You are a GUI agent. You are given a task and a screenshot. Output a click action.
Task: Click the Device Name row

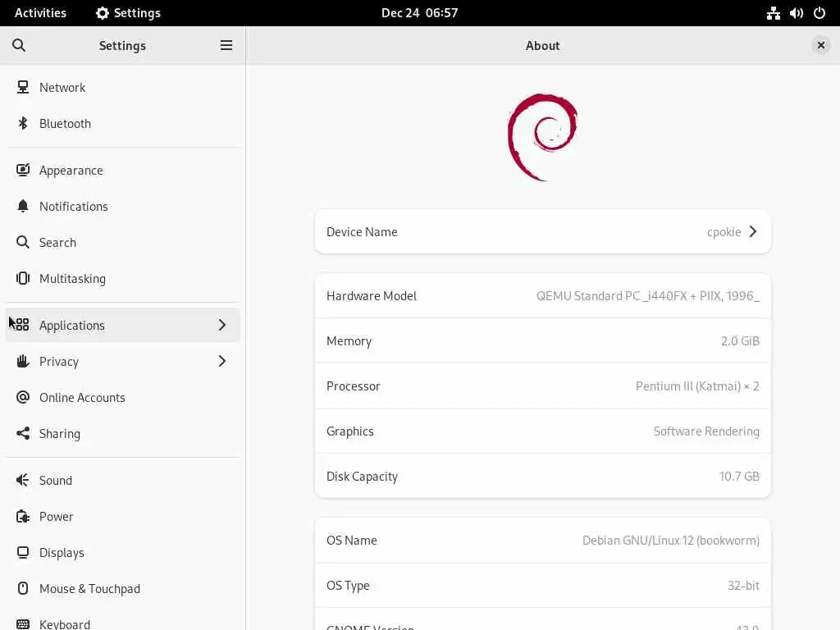(x=543, y=231)
